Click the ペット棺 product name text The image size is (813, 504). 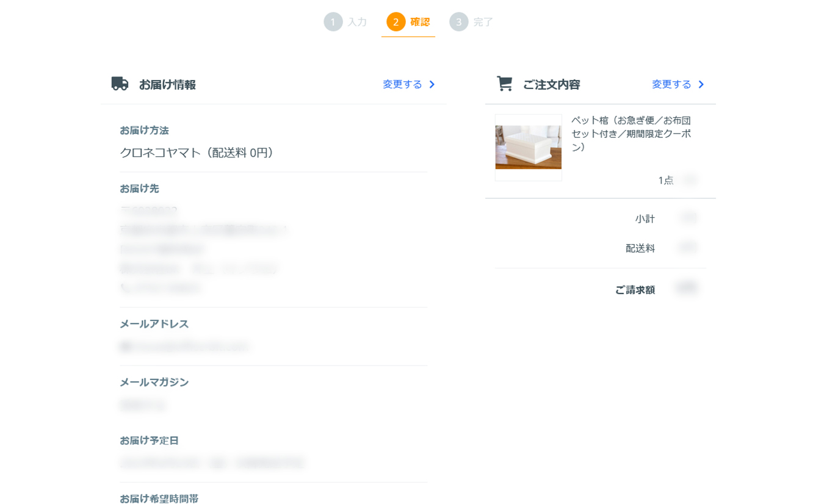[x=631, y=134]
